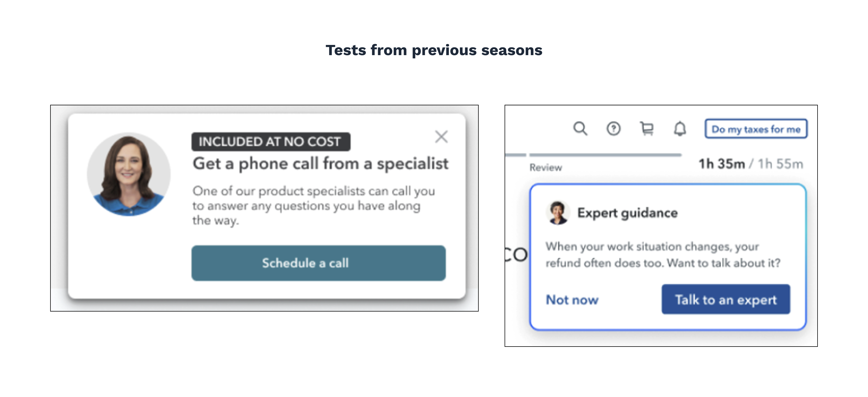Click the "Get a phone call from a specialist" heading
This screenshot has height=397, width=868.
[x=320, y=164]
